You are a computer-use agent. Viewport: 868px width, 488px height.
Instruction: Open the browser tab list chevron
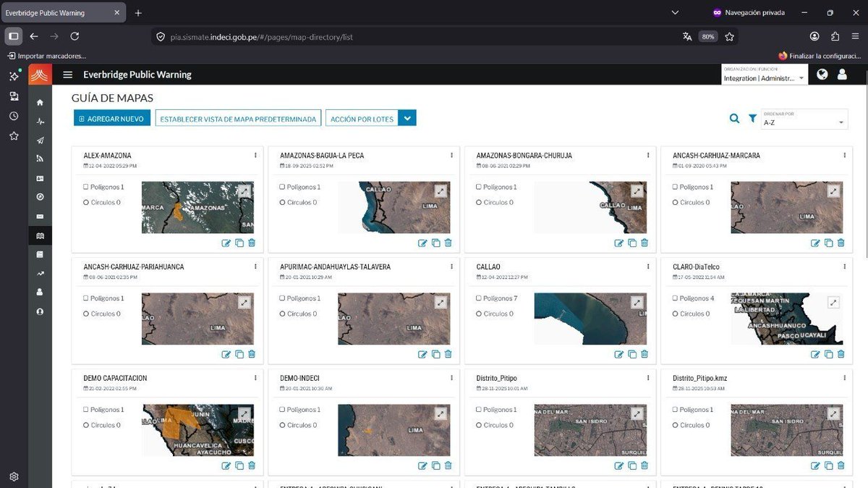click(x=675, y=13)
